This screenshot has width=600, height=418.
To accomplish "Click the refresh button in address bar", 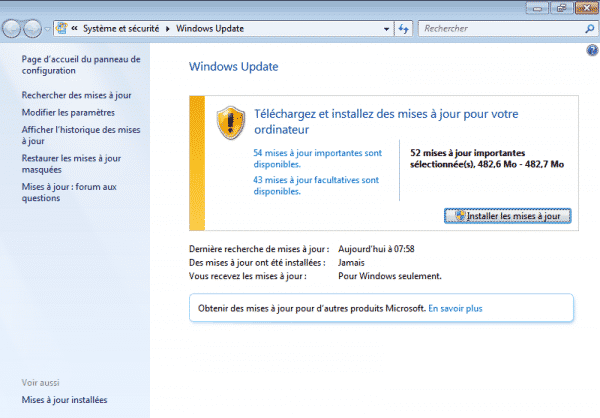I will pyautogui.click(x=404, y=29).
